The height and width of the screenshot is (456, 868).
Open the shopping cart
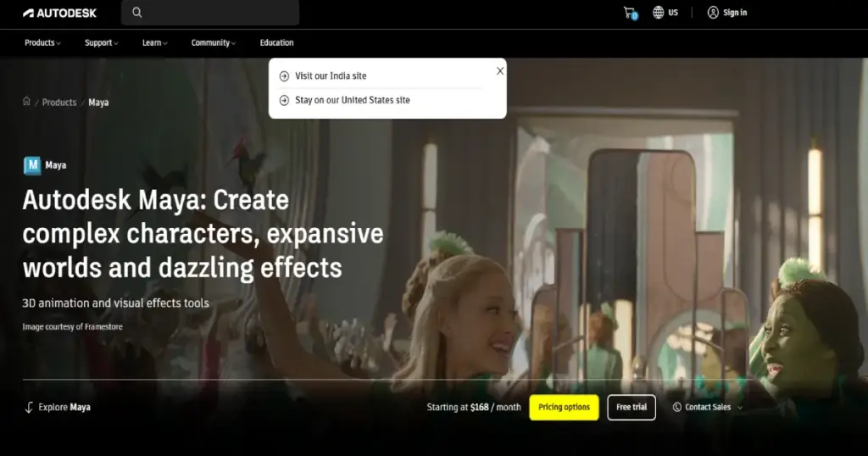630,13
